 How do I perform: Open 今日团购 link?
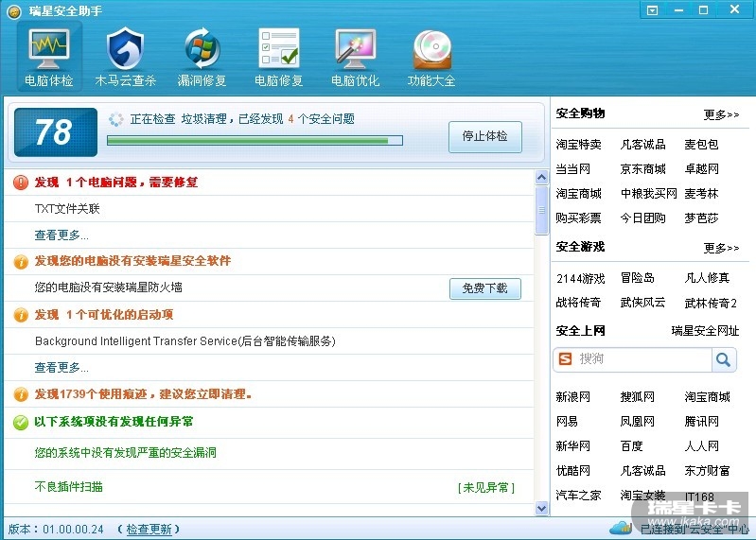pyautogui.click(x=642, y=218)
